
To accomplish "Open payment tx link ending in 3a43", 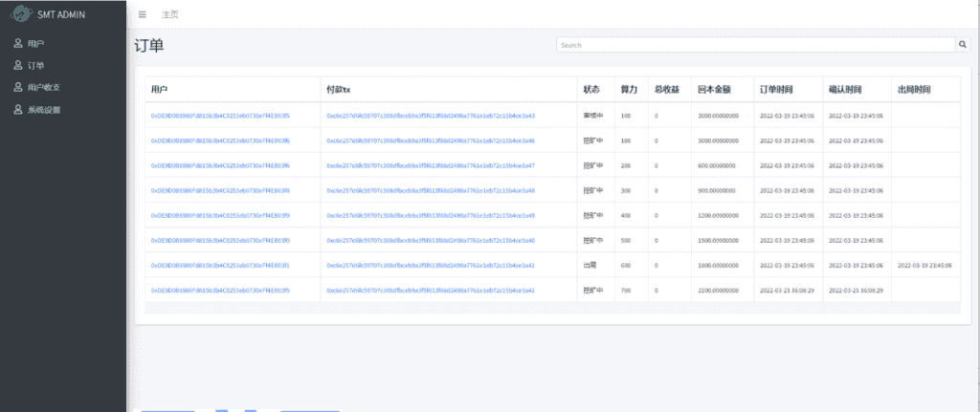I will point(431,116).
